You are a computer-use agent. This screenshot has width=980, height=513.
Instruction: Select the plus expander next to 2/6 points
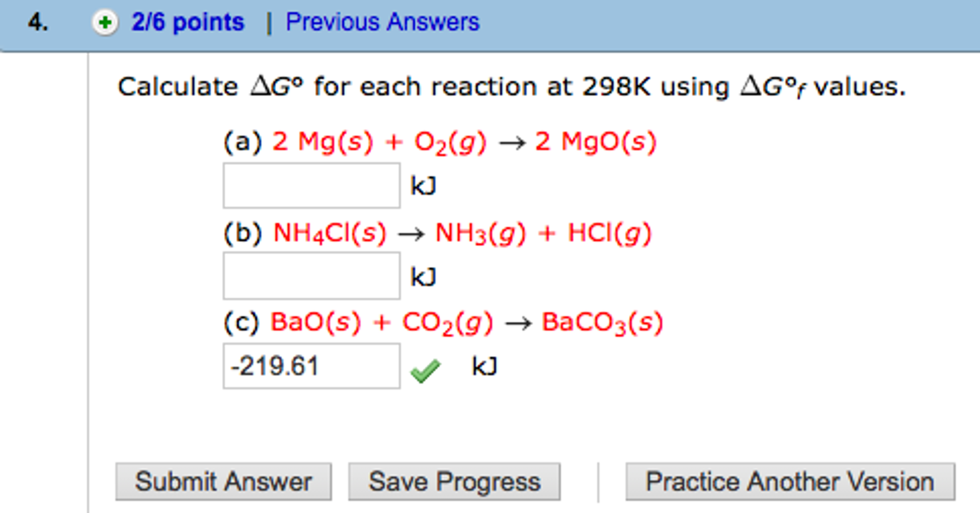(106, 21)
